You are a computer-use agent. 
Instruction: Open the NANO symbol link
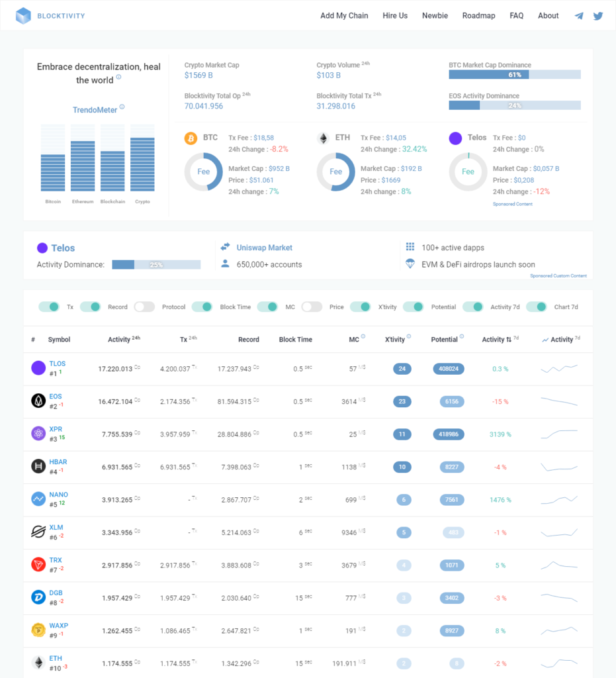tap(59, 495)
